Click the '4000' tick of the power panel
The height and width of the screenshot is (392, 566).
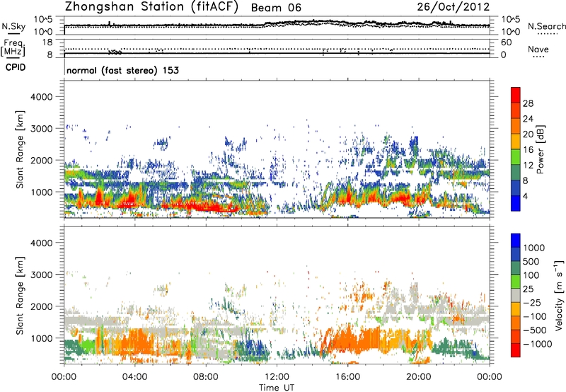point(41,97)
